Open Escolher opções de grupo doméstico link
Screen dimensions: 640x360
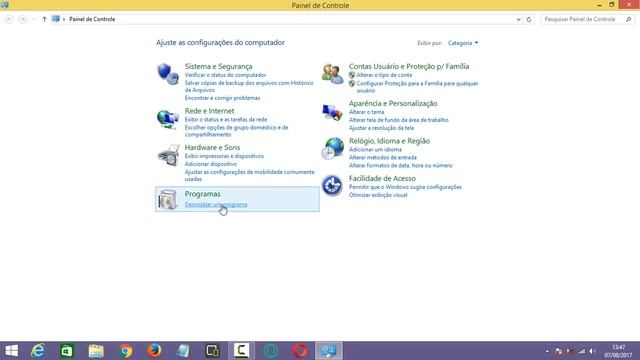click(x=236, y=131)
